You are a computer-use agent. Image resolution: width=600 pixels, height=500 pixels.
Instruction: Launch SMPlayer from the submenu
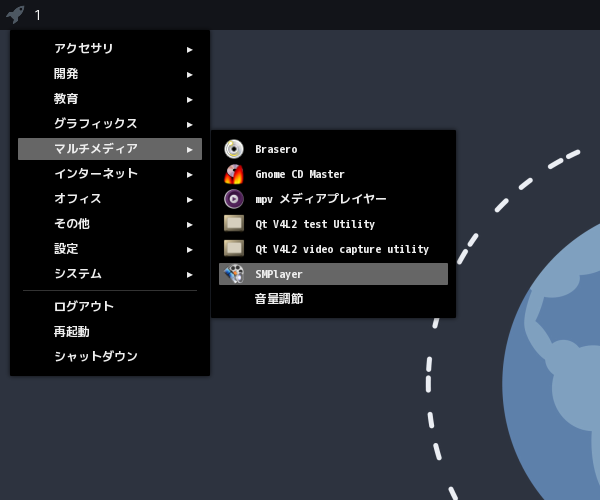[333, 274]
